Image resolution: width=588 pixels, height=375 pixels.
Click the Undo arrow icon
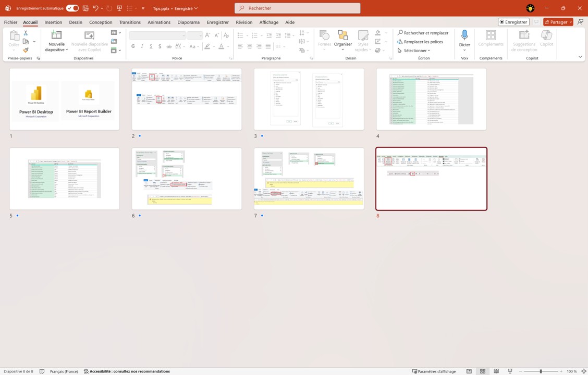click(95, 8)
